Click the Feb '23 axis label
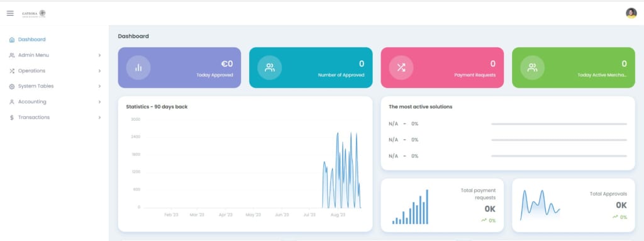644x241 pixels. coord(171,215)
